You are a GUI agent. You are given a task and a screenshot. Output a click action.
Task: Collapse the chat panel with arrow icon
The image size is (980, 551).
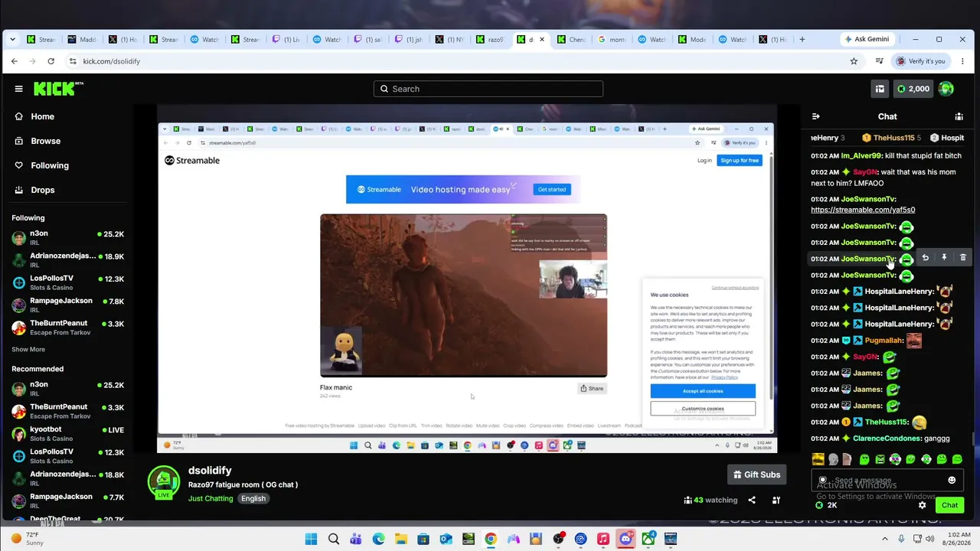[815, 116]
